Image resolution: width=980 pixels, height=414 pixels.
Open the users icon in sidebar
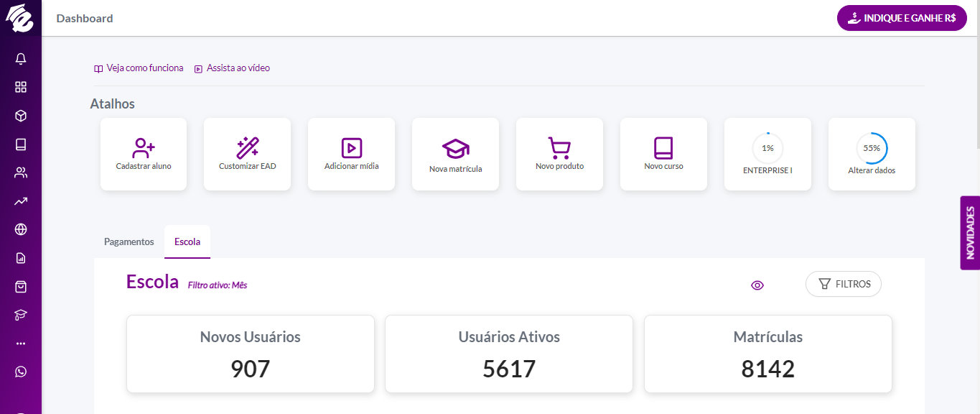click(21, 172)
